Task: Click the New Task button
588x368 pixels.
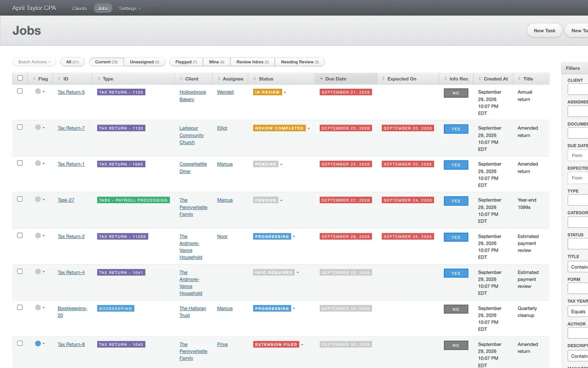Action: (544, 30)
